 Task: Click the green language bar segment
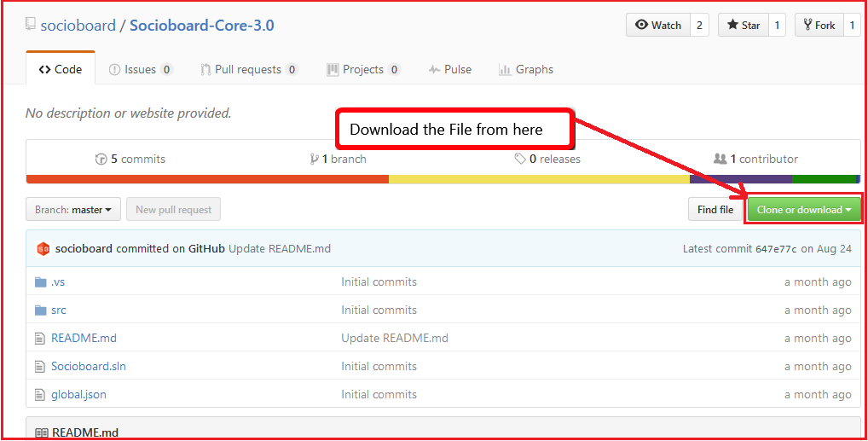(825, 179)
